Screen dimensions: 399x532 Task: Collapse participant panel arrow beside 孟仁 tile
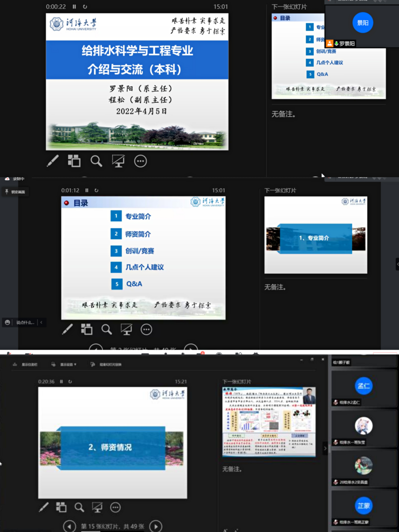point(325,448)
